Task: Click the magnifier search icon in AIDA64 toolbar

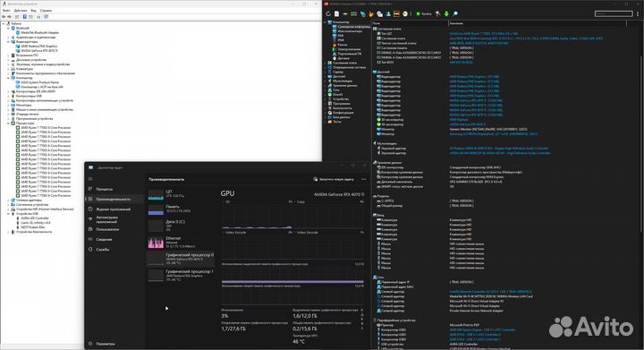Action: coord(455,14)
